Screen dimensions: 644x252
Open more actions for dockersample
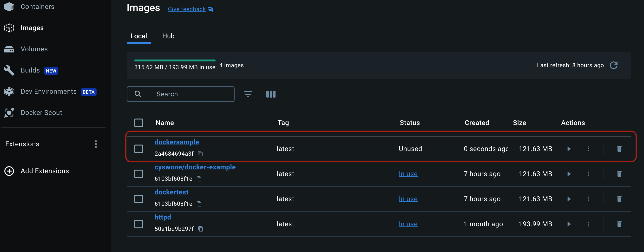click(588, 149)
